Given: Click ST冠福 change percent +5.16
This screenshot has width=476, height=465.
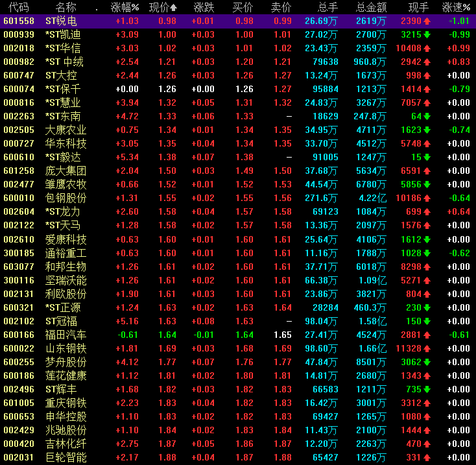Looking at the screenshot, I should click(127, 321).
